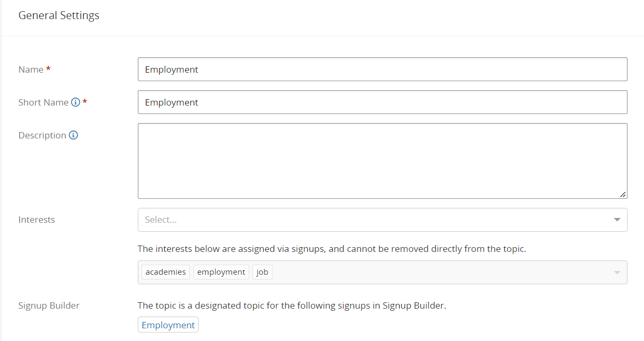Click inside the Description text area
Image resolution: width=644 pixels, height=341 pixels.
click(x=382, y=161)
